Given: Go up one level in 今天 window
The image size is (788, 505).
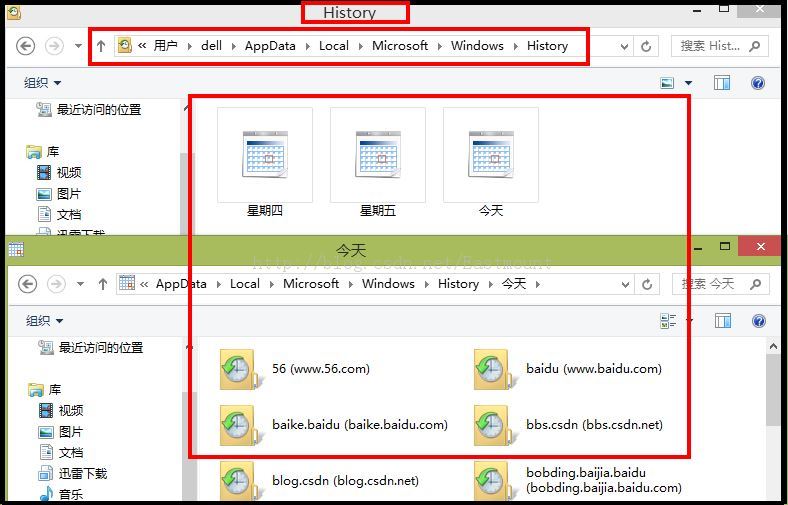Looking at the screenshot, I should tap(103, 284).
